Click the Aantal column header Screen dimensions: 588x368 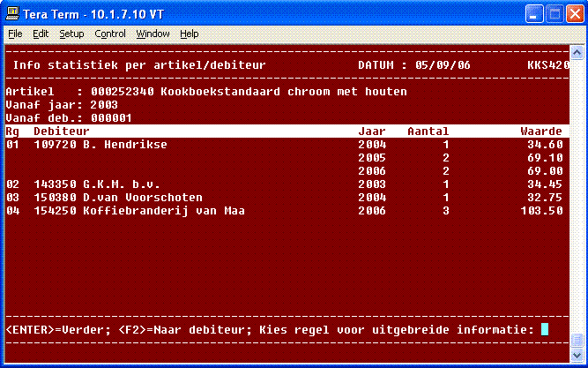428,131
